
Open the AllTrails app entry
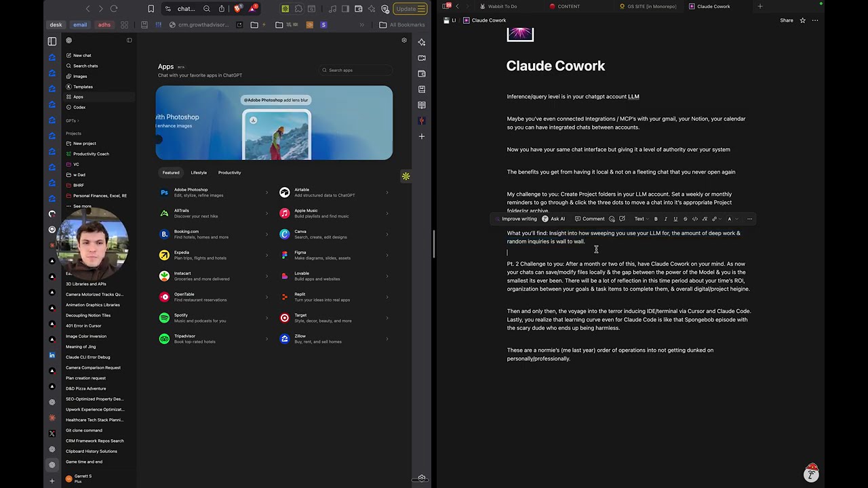(213, 213)
